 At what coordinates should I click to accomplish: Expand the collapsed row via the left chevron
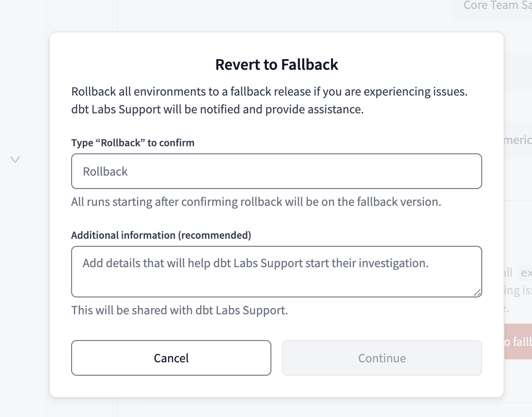tap(16, 159)
